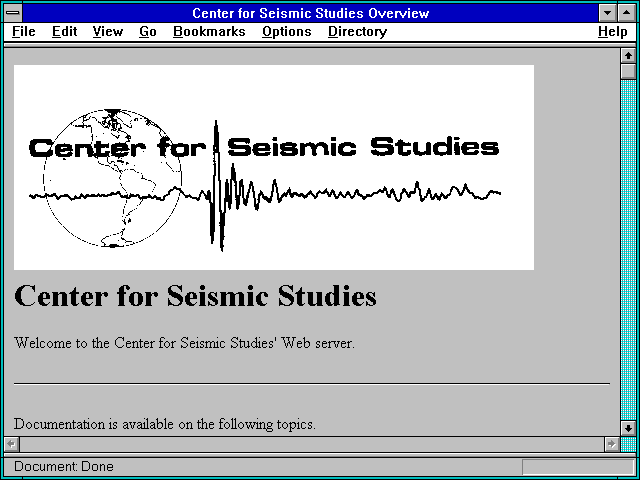Click the horizontal scrollbar left arrow
Image resolution: width=640 pixels, height=480 pixels.
pyautogui.click(x=12, y=444)
